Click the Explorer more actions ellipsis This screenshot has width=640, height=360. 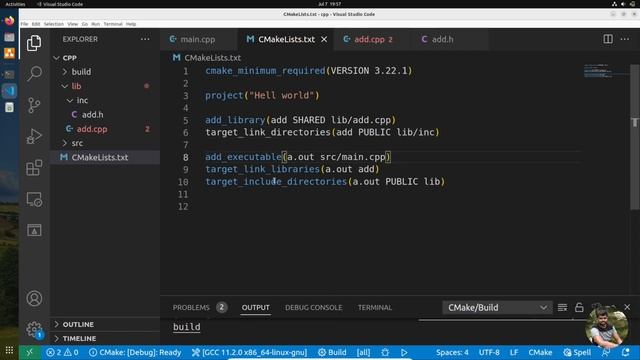(145, 39)
